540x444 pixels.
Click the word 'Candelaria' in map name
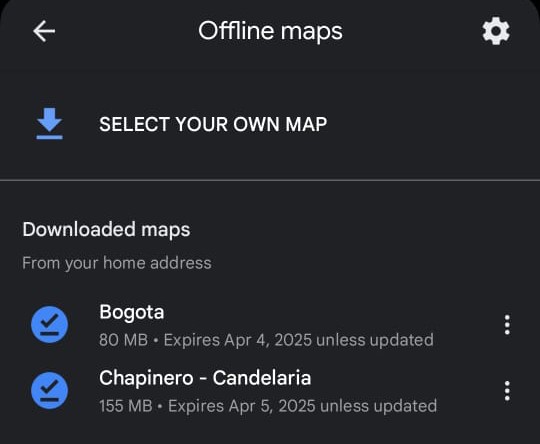pos(262,378)
